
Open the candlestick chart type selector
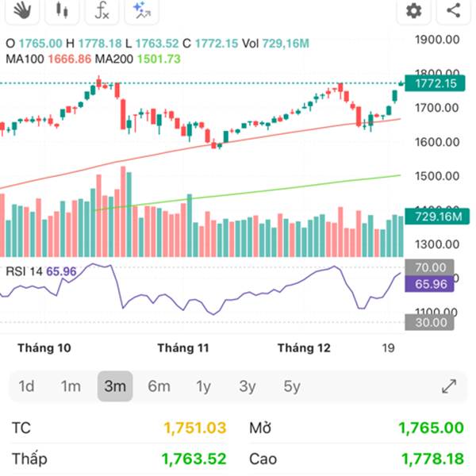[62, 10]
